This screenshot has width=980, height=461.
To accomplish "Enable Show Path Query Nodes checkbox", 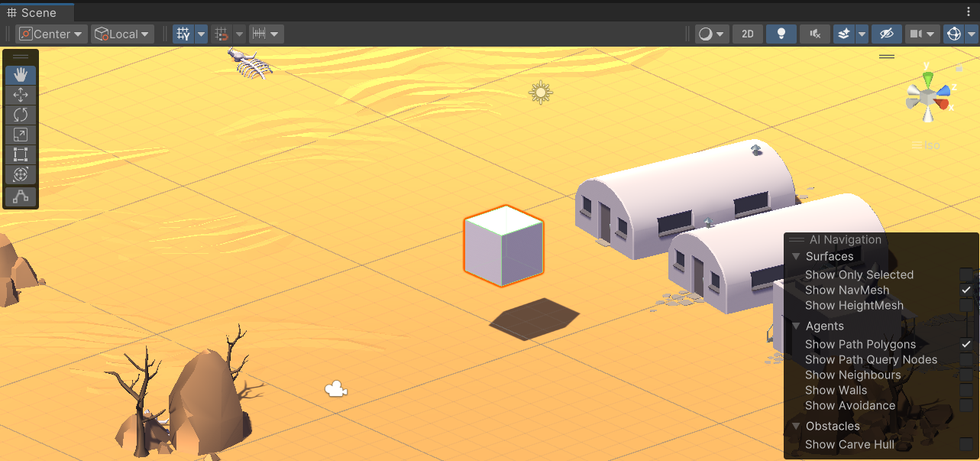I will tap(967, 359).
